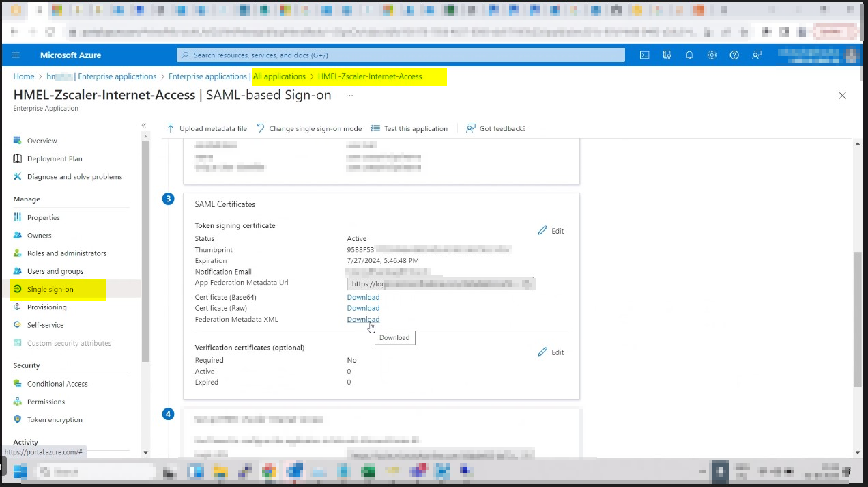Click the Microsoft Azure logo text
Screen dimensions: 868x487
click(69, 55)
